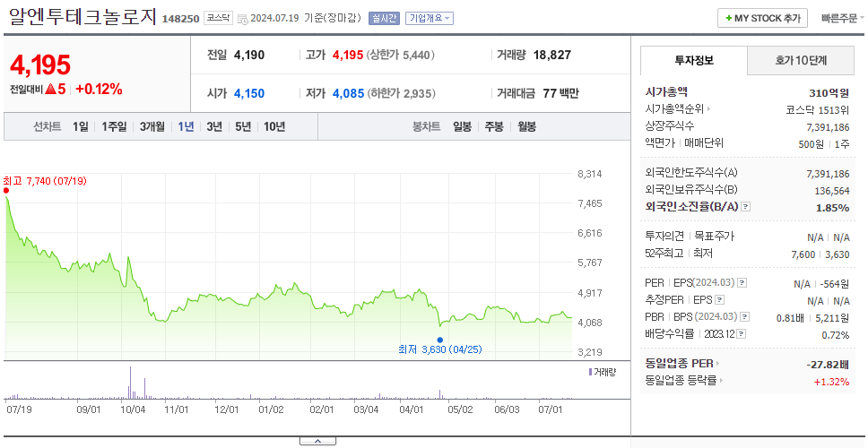
Task: Select the 1년 chart period
Action: (186, 126)
